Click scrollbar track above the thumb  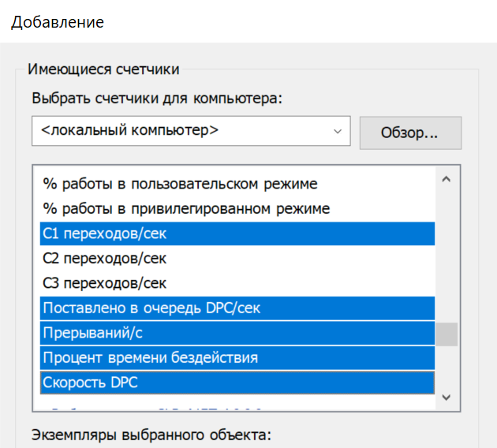(x=447, y=252)
